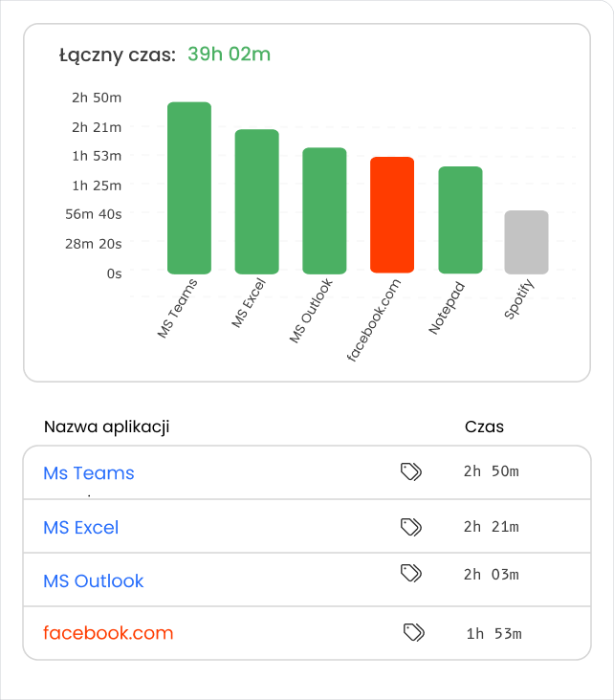Click the tag icon beside MS Outlook
The width and height of the screenshot is (614, 700).
point(411,573)
